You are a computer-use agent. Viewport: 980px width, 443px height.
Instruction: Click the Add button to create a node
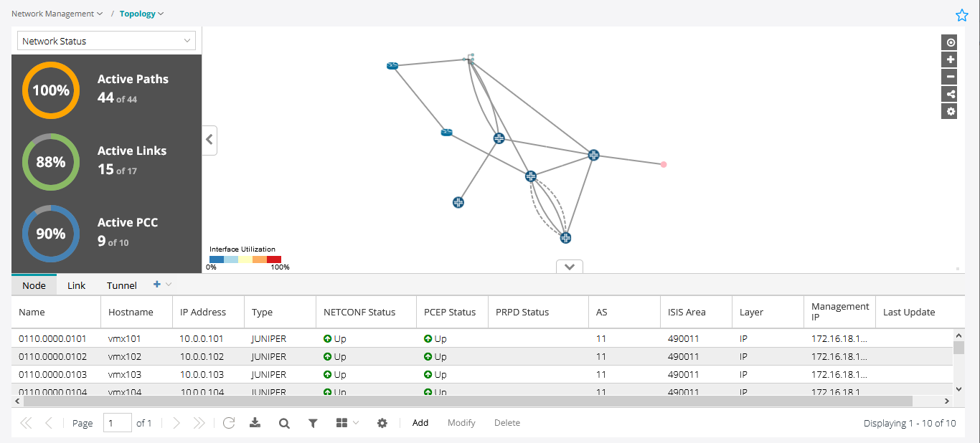click(420, 423)
